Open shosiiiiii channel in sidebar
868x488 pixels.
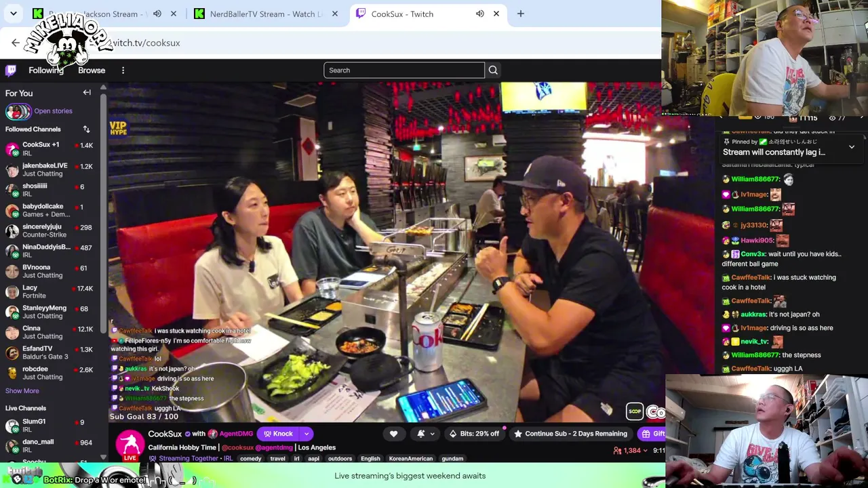49,190
